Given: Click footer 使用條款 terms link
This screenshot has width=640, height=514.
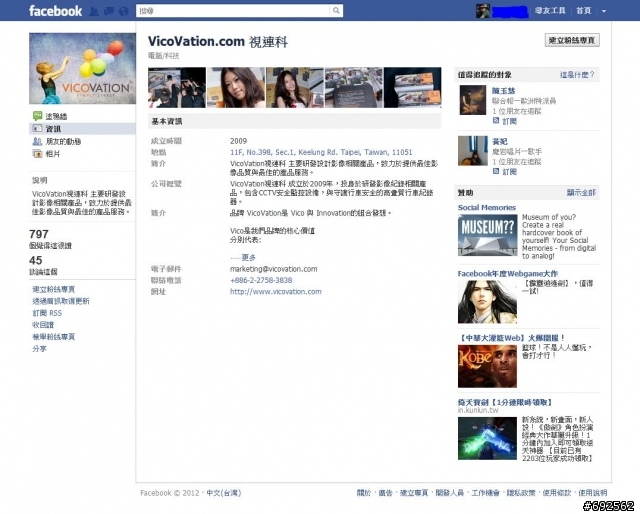Looking at the screenshot, I should coord(557,493).
